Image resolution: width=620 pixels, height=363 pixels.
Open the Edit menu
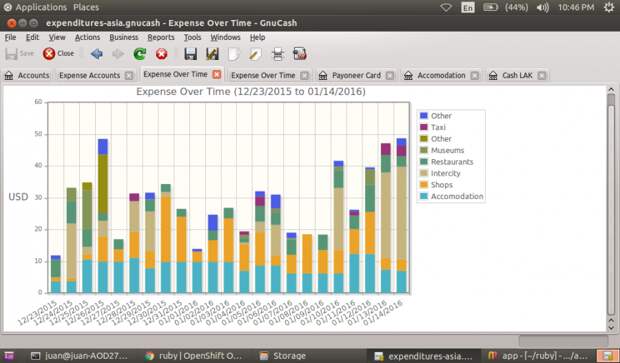point(32,37)
